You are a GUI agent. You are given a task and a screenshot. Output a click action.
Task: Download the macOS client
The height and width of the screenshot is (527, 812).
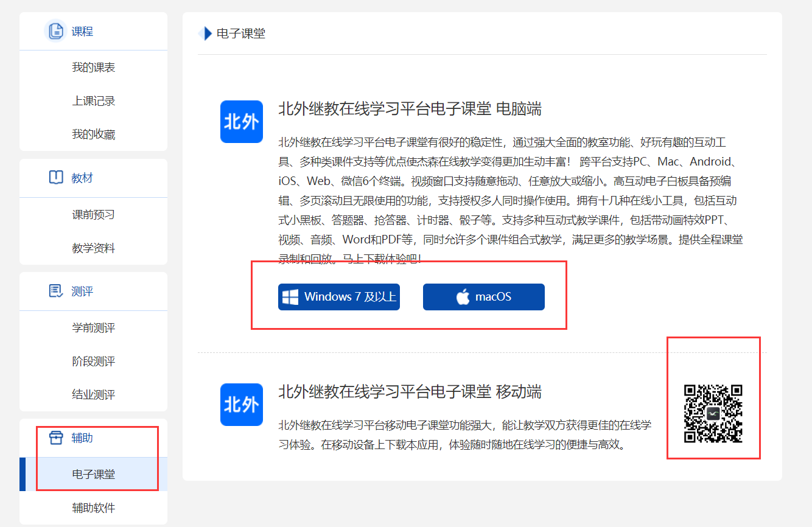pyautogui.click(x=484, y=297)
